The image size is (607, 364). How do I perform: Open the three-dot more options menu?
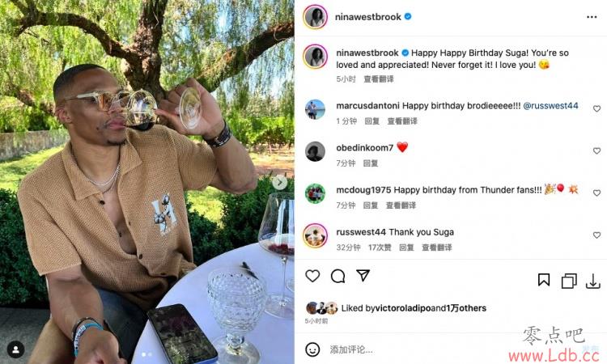coord(592,17)
